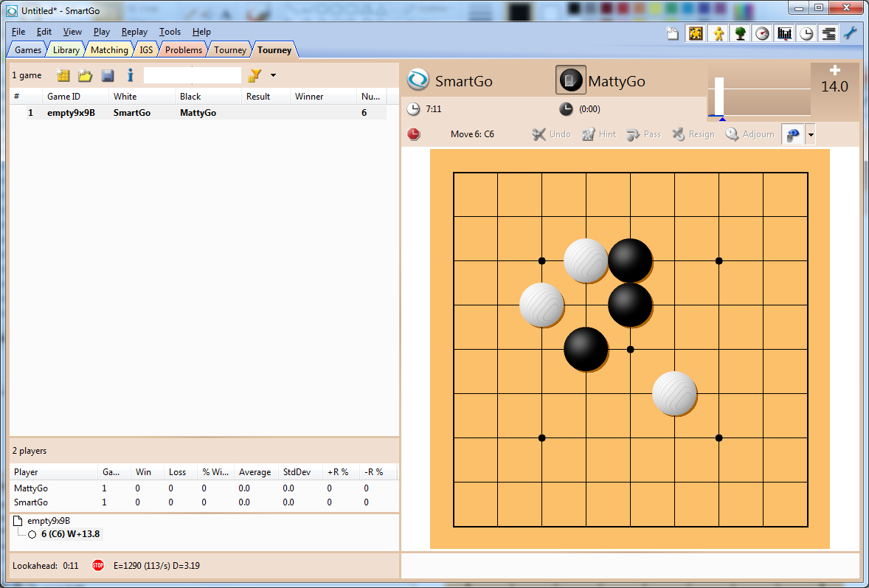Viewport: 869px width, 588px height.
Task: Open the filter dropdown arrow
Action: click(x=273, y=75)
